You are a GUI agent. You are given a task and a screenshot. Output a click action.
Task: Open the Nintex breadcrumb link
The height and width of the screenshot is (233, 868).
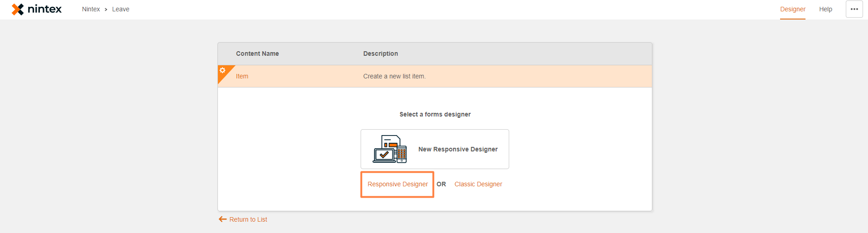tap(91, 9)
